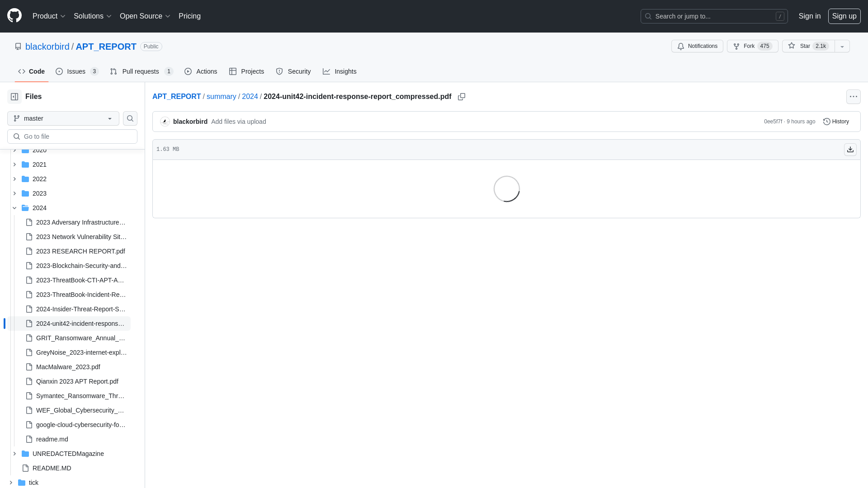Go to the summary breadcrumb folder

221,97
